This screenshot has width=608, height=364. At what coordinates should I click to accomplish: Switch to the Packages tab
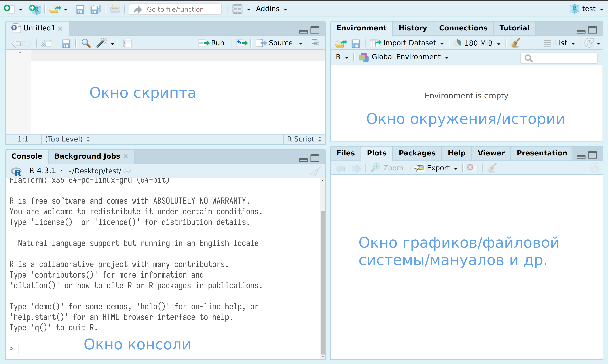point(417,153)
